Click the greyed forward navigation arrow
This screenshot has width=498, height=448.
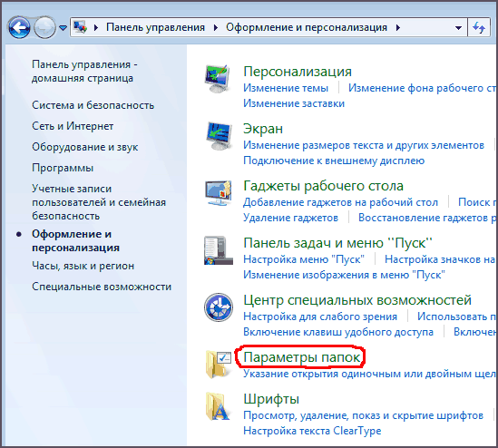click(44, 27)
